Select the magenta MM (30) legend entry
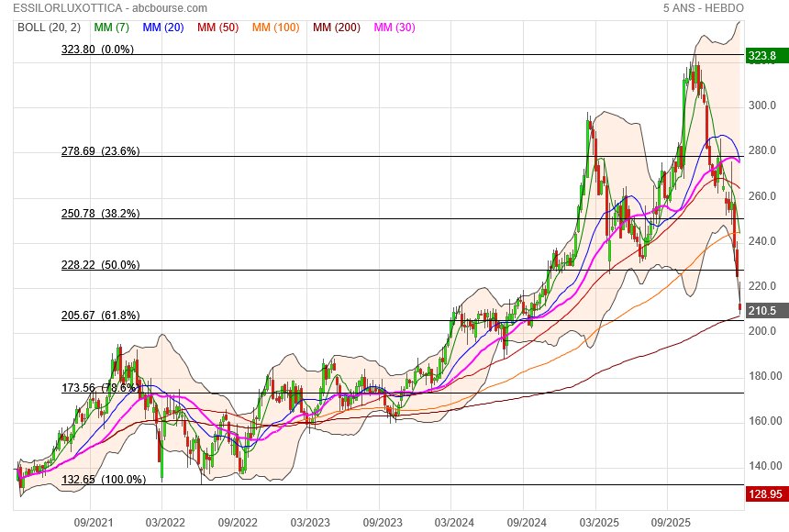Viewport: 789px width, 532px height. [394, 28]
